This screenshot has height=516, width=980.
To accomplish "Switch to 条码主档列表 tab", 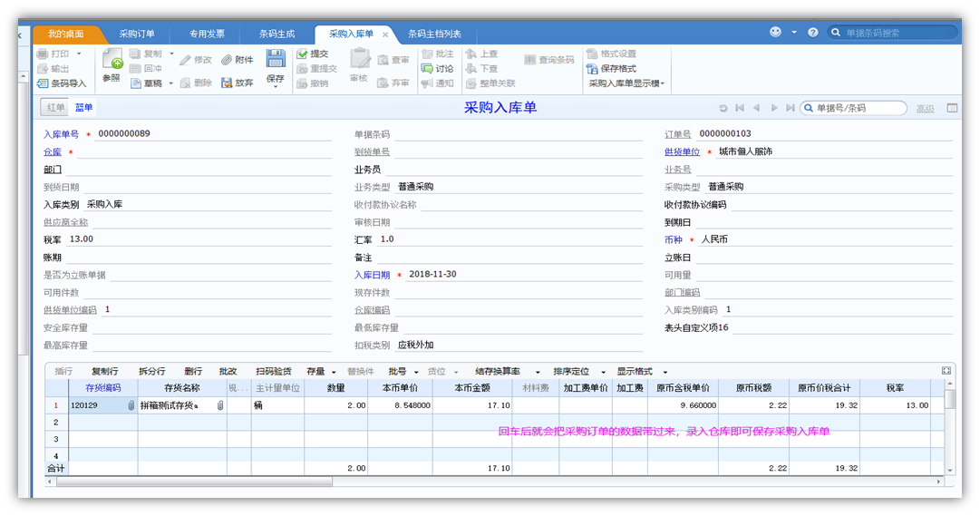I will (434, 34).
